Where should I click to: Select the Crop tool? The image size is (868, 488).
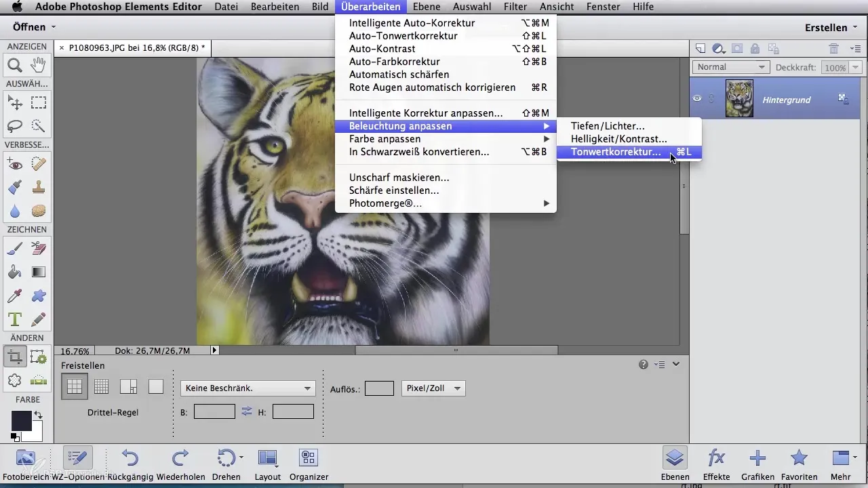[x=15, y=357]
